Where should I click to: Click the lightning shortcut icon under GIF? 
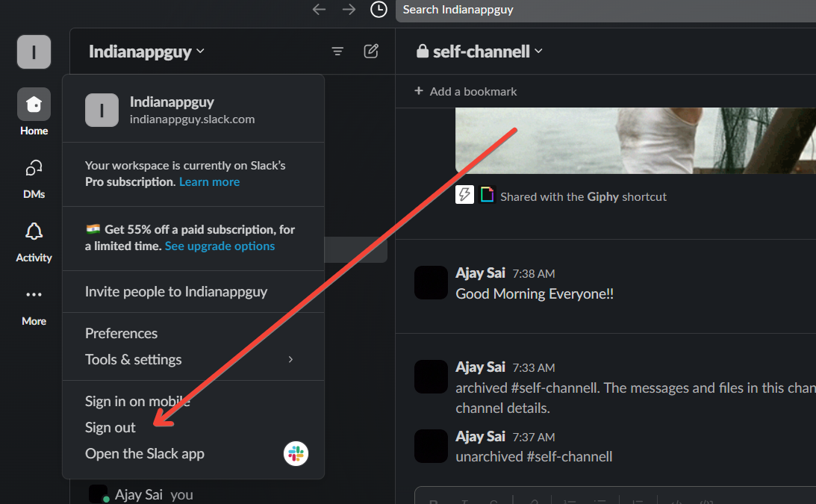pos(464,195)
